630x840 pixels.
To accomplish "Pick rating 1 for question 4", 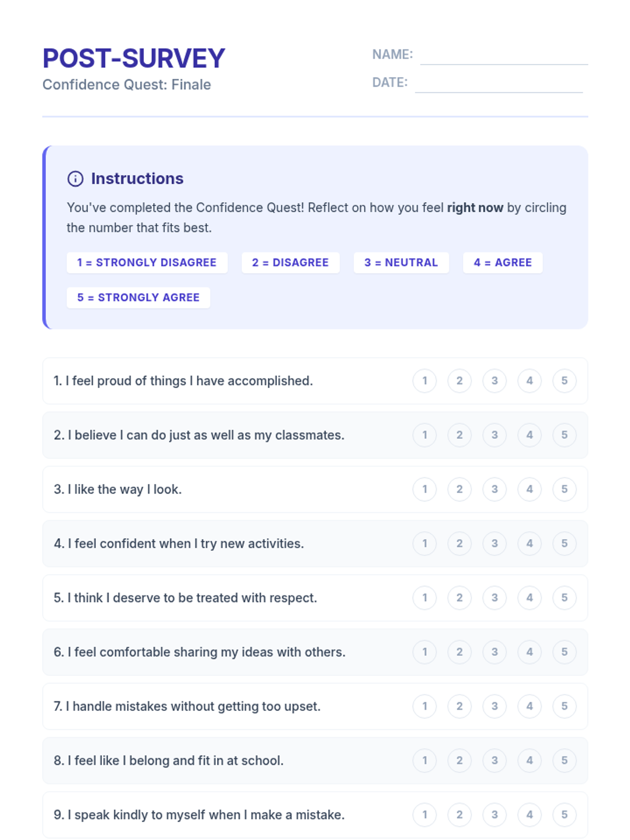I will pos(425,543).
